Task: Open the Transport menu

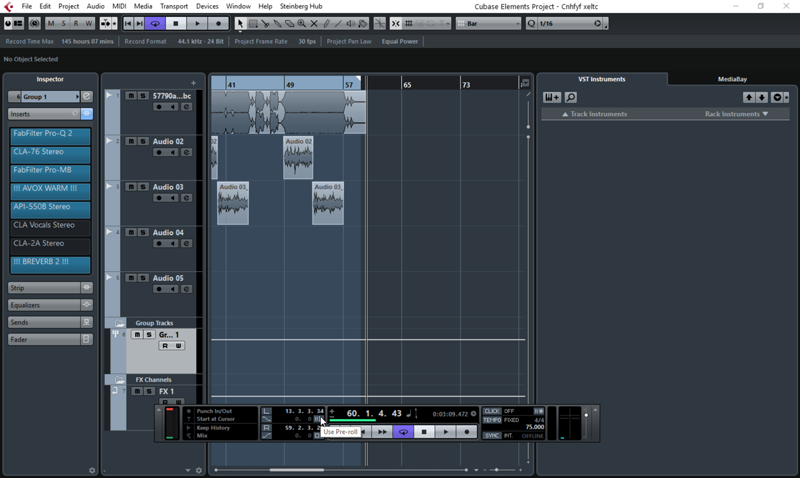Action: tap(174, 6)
